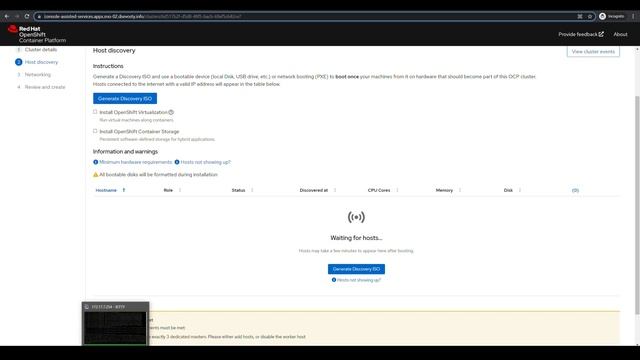Viewport: 640px width, 360px height.
Task: Reload the page with browser refresh icon
Action: pos(27,16)
